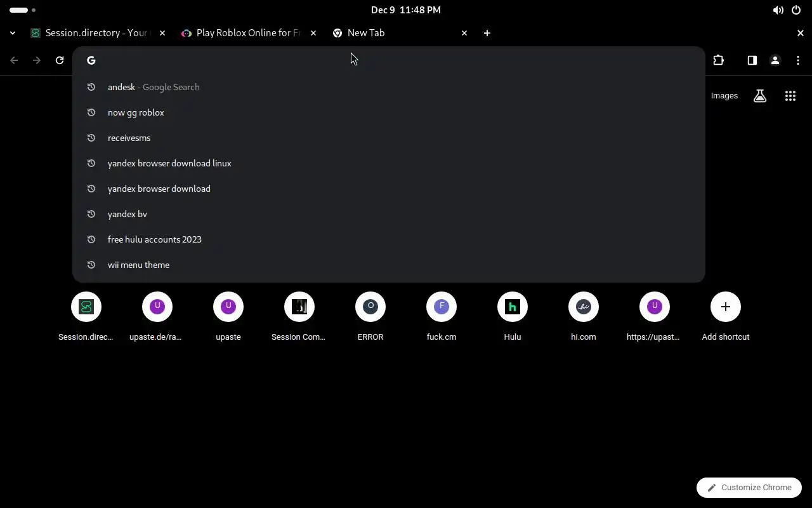Viewport: 812px width, 508px height.
Task: Open the upaste.de/ra... shortcut
Action: (x=157, y=316)
